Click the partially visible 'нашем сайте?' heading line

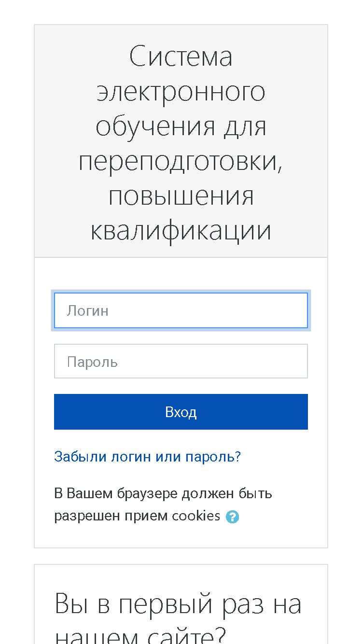click(140, 636)
